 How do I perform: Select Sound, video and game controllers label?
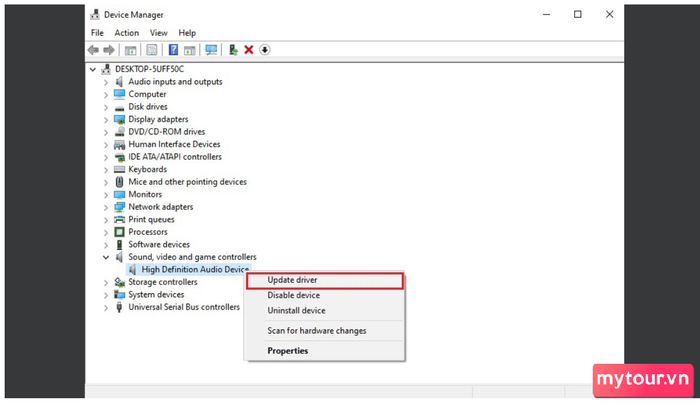click(x=192, y=257)
